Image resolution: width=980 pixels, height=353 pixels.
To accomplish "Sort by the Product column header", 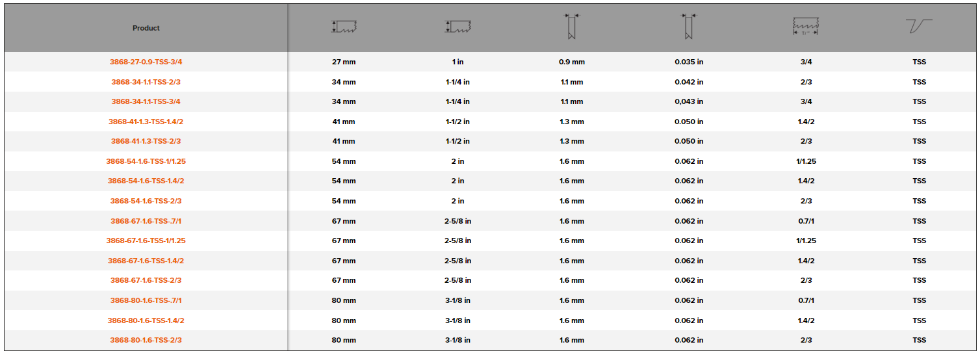I will (x=146, y=28).
